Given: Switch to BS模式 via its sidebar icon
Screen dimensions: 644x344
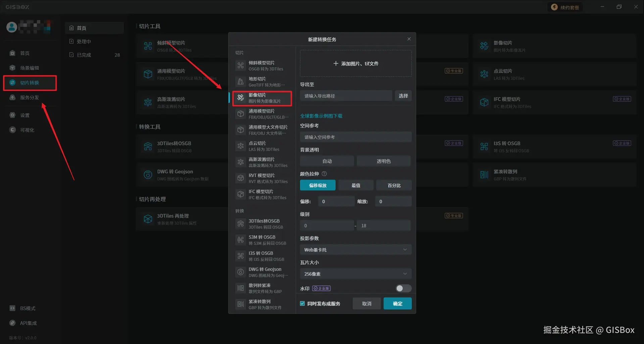Looking at the screenshot, I should coord(12,308).
